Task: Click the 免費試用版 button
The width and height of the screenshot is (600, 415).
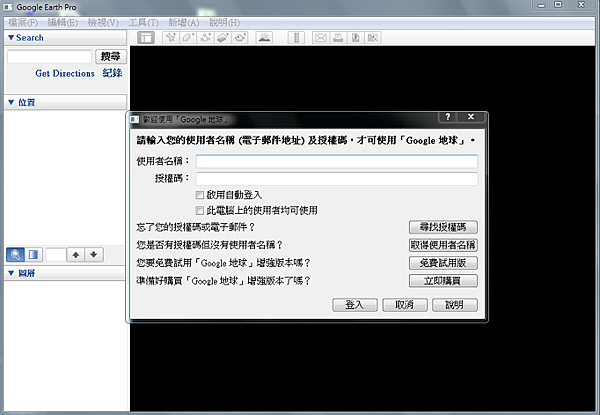Action: (443, 263)
